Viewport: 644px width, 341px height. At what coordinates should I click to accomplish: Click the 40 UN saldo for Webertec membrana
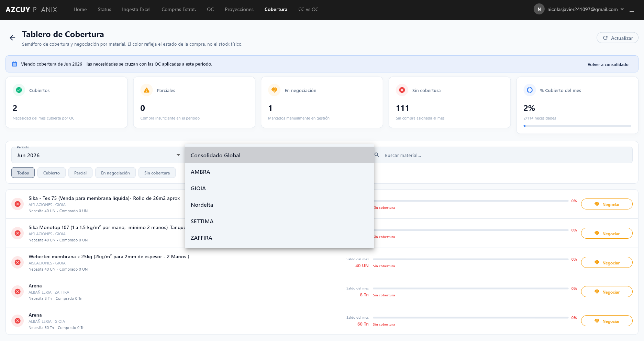362,266
